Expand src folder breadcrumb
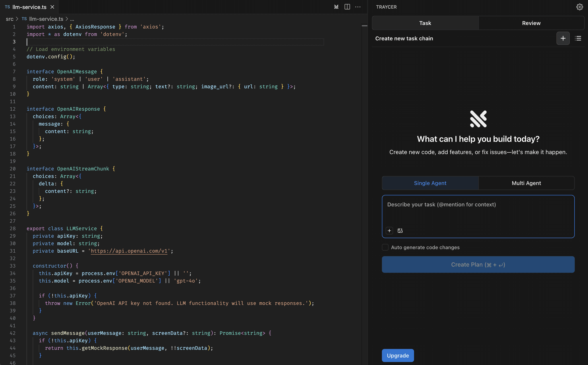This screenshot has width=588, height=365. (9, 19)
